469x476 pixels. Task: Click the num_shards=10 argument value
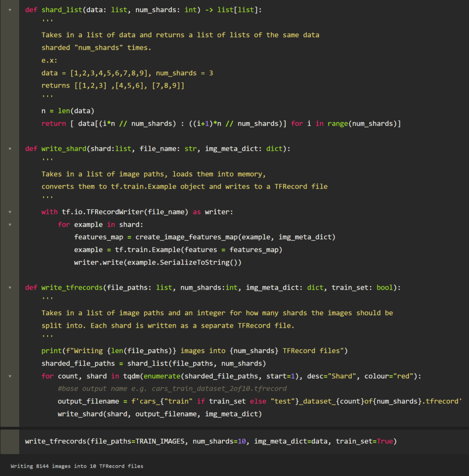pos(241,441)
